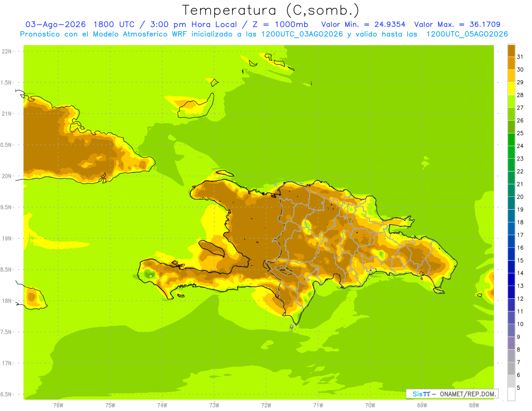The width and height of the screenshot is (532, 411).
Task: Click the '21N' latitude label
Action: (7, 114)
